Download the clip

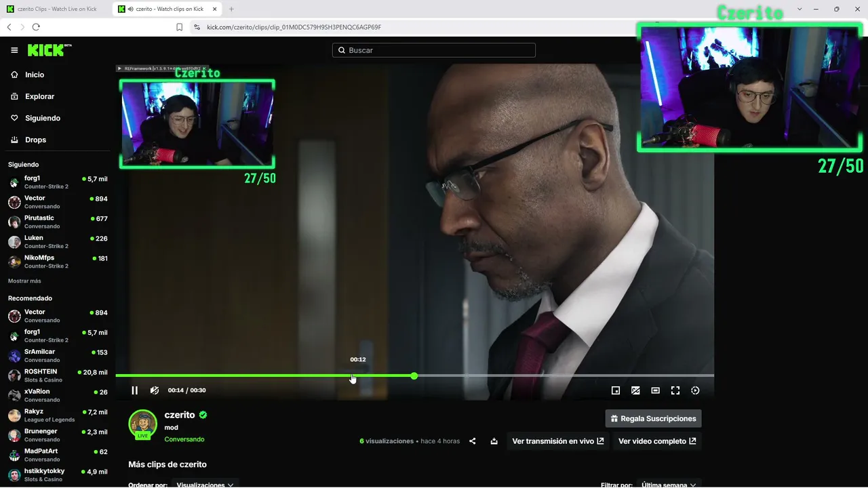[x=494, y=441]
